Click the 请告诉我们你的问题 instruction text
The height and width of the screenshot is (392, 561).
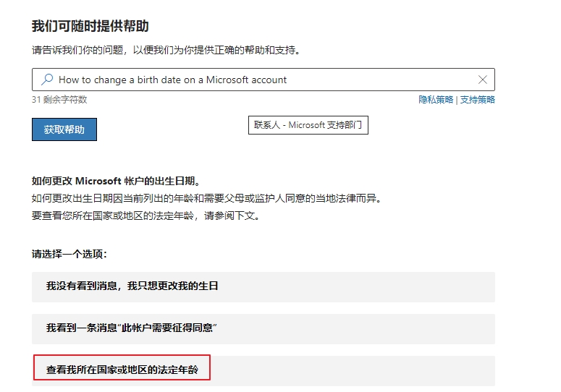point(166,51)
